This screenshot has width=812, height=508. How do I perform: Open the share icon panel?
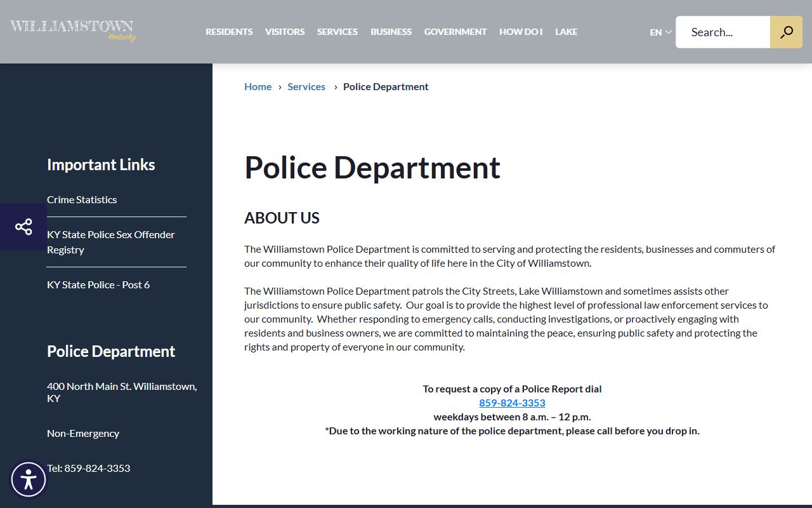tap(23, 227)
